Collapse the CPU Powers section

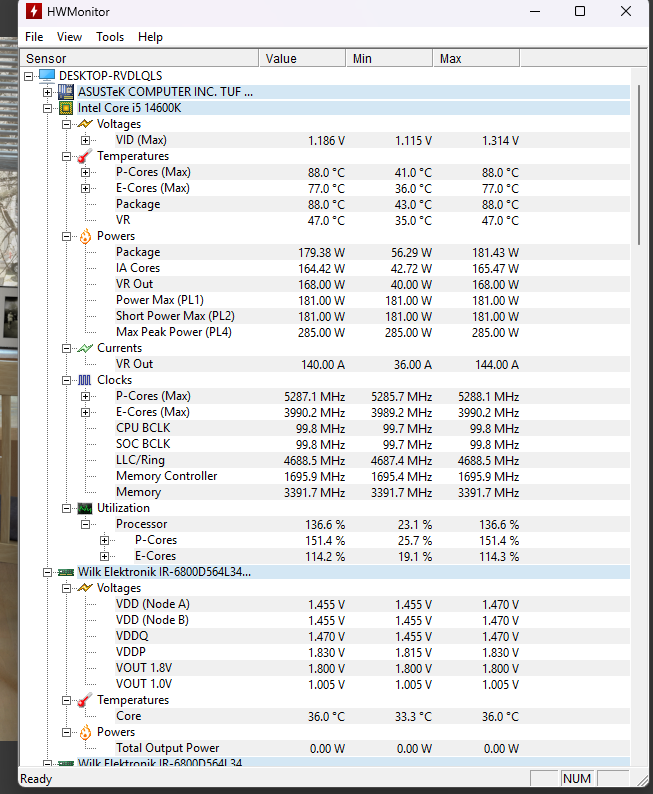point(66,236)
